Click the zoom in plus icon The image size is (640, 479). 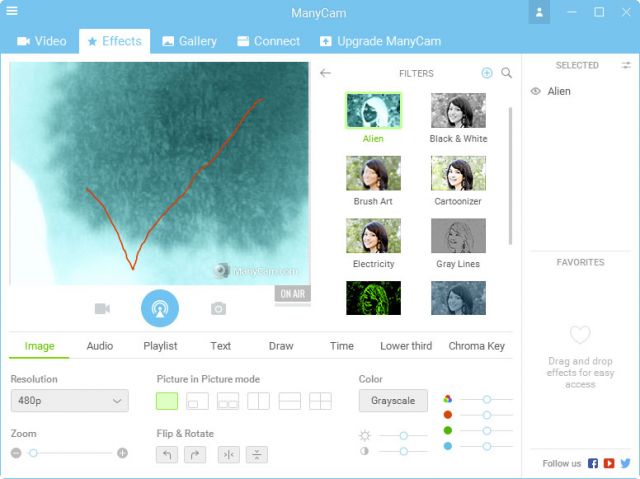coord(122,453)
